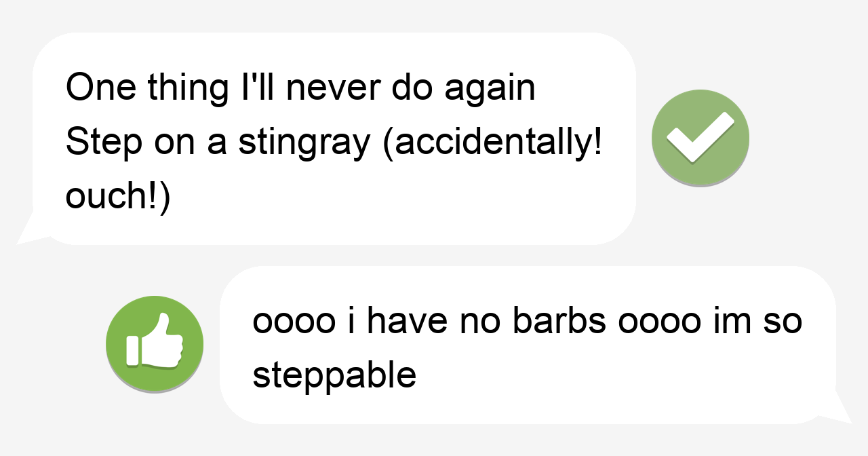Image resolution: width=868 pixels, height=456 pixels.
Task: Select the first message bubble about the stingray
Action: click(334, 138)
